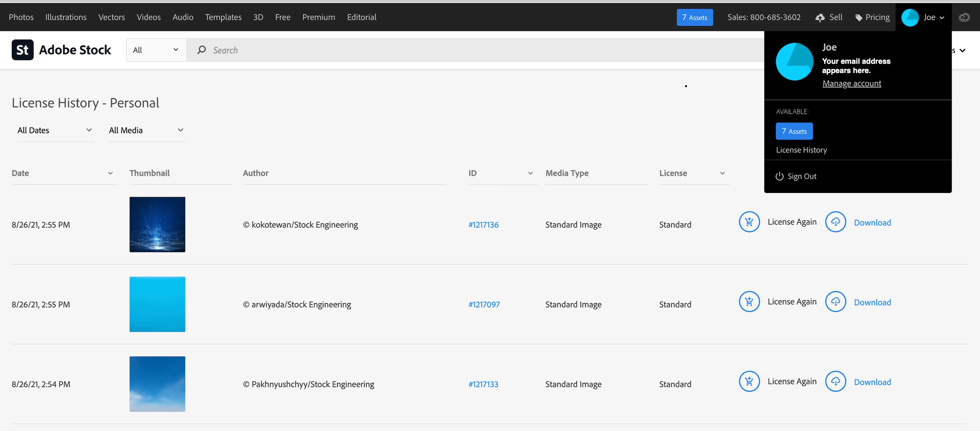
Task: Open asset ID #1217097 link
Action: click(484, 304)
